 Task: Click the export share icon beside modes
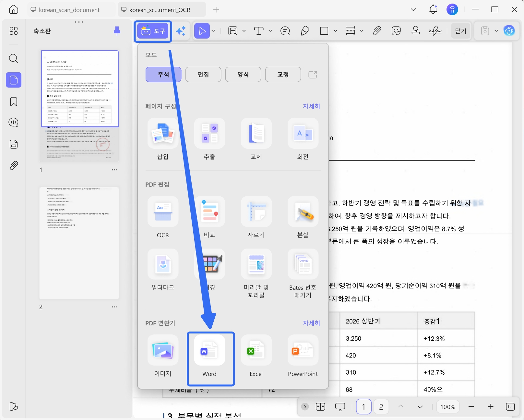(313, 75)
